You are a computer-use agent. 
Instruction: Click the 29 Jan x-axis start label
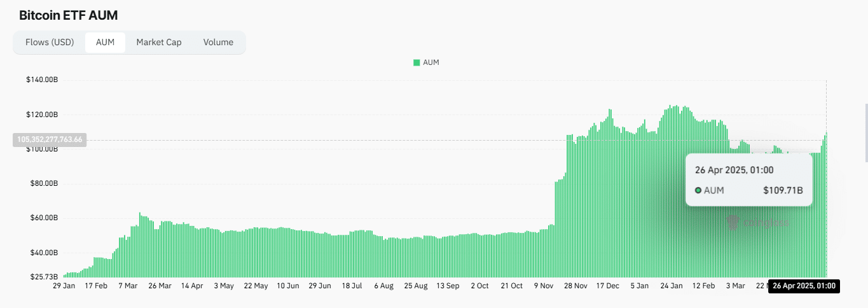pos(64,286)
